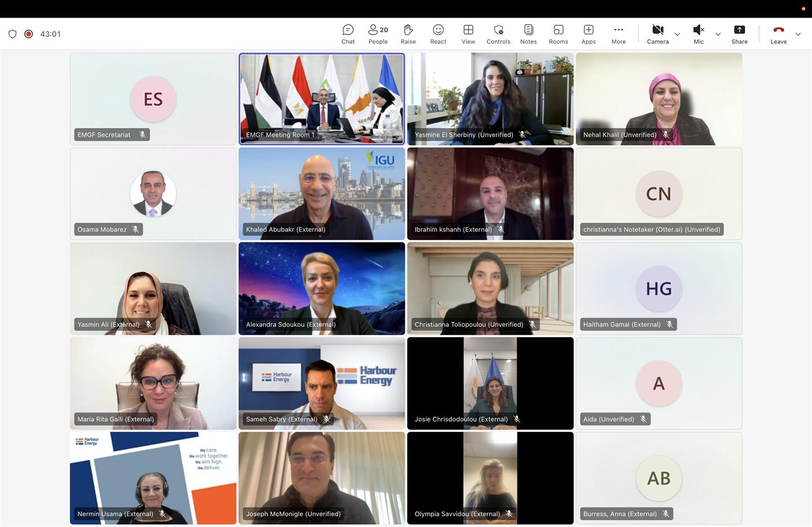Expand the Camera options arrow
Image resolution: width=812 pixels, height=527 pixels.
(x=677, y=34)
